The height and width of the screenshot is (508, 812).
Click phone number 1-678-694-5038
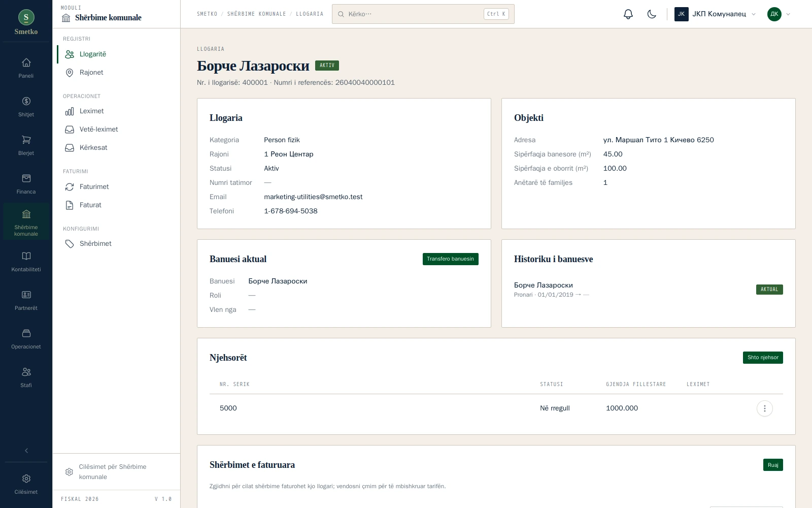point(291,211)
